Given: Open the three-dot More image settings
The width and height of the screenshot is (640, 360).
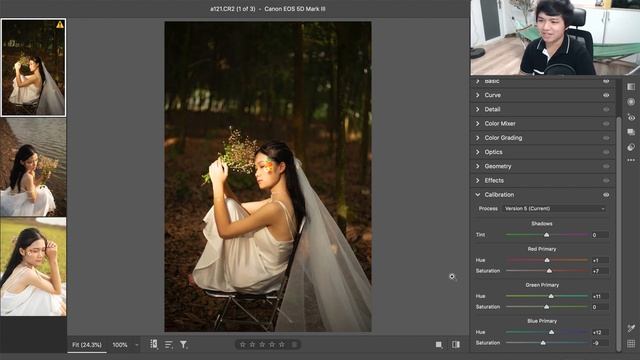Looking at the screenshot, I should 631,160.
